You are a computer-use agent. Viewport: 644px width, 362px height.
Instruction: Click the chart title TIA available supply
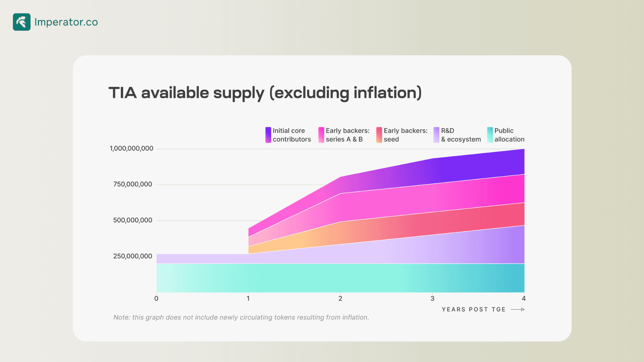pos(265,93)
